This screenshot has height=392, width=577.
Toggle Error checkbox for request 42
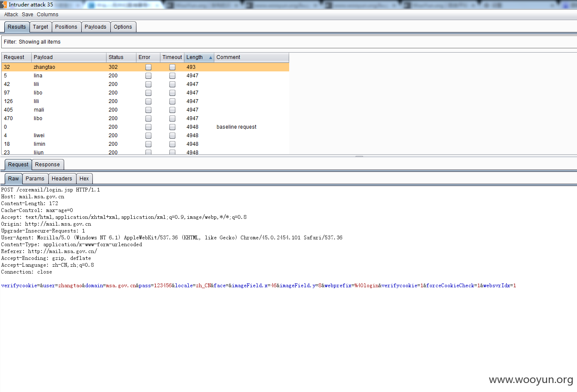pyautogui.click(x=148, y=84)
